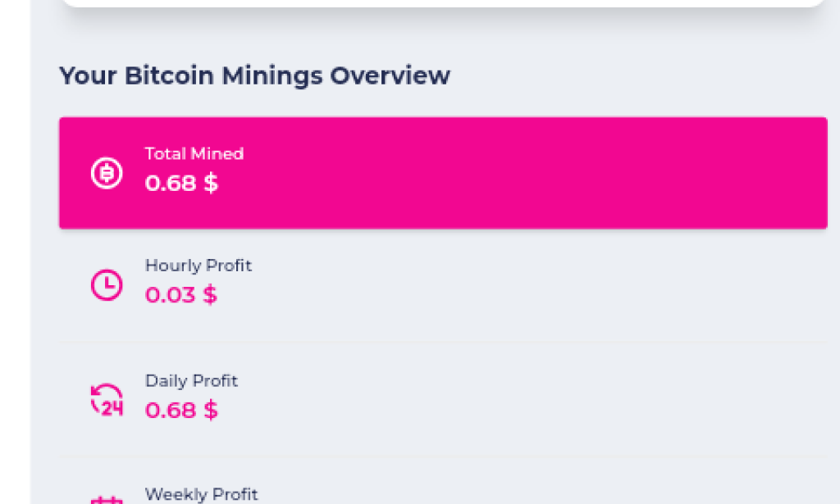
Task: Select the Weekly Profit label
Action: 202,494
